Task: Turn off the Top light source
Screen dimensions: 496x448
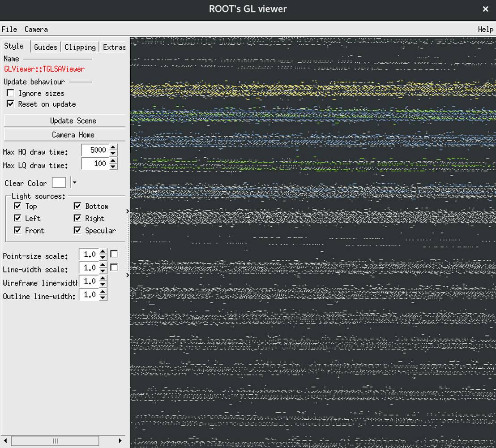Action: click(x=17, y=206)
